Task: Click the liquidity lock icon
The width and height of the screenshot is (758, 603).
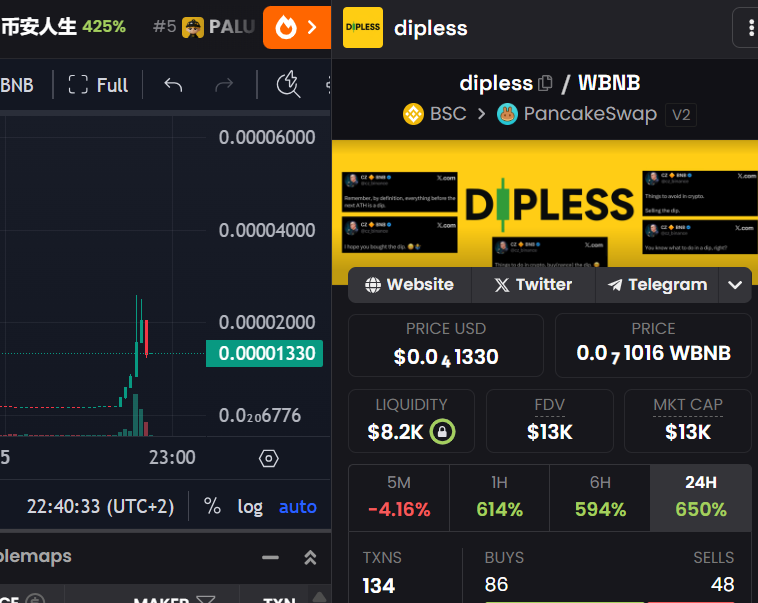Action: [x=442, y=431]
